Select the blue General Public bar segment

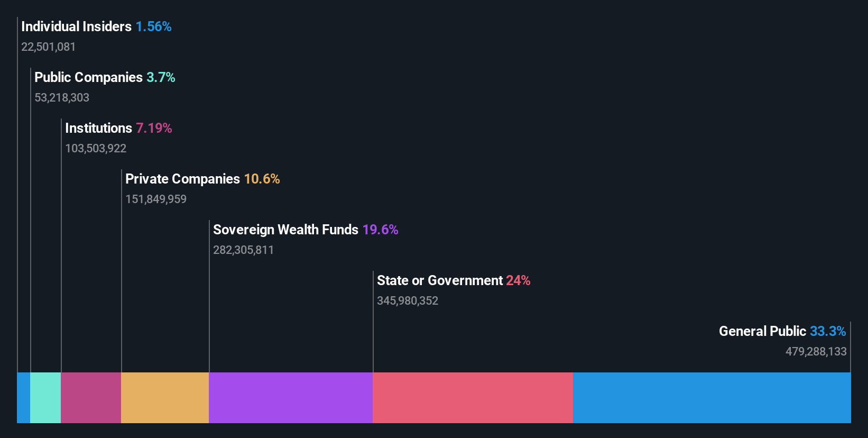pyautogui.click(x=712, y=397)
